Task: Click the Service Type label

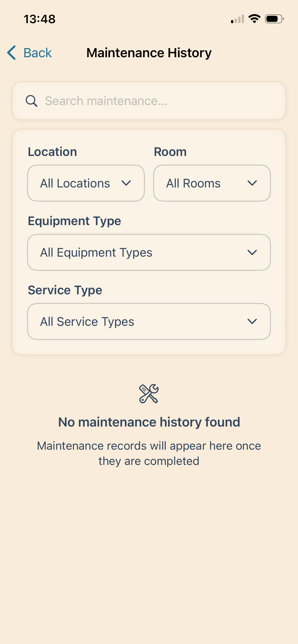Action: point(65,290)
